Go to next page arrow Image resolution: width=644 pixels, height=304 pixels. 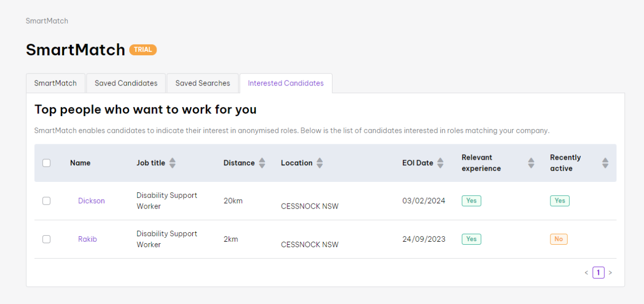(x=610, y=273)
